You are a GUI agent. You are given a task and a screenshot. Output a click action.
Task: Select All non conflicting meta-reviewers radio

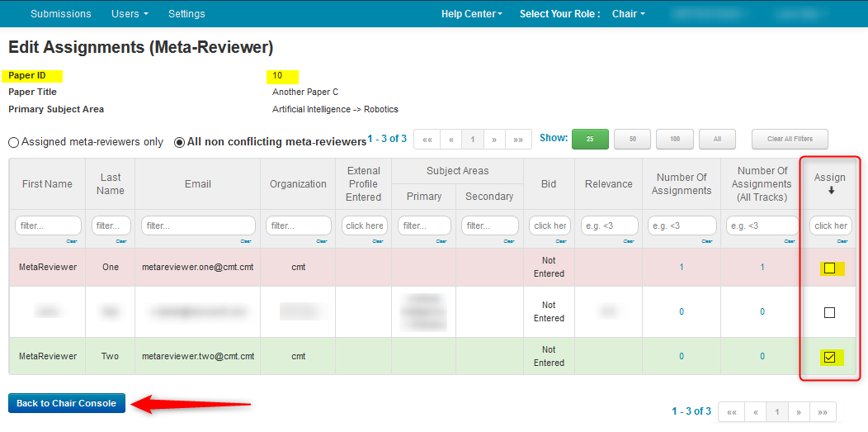(179, 142)
